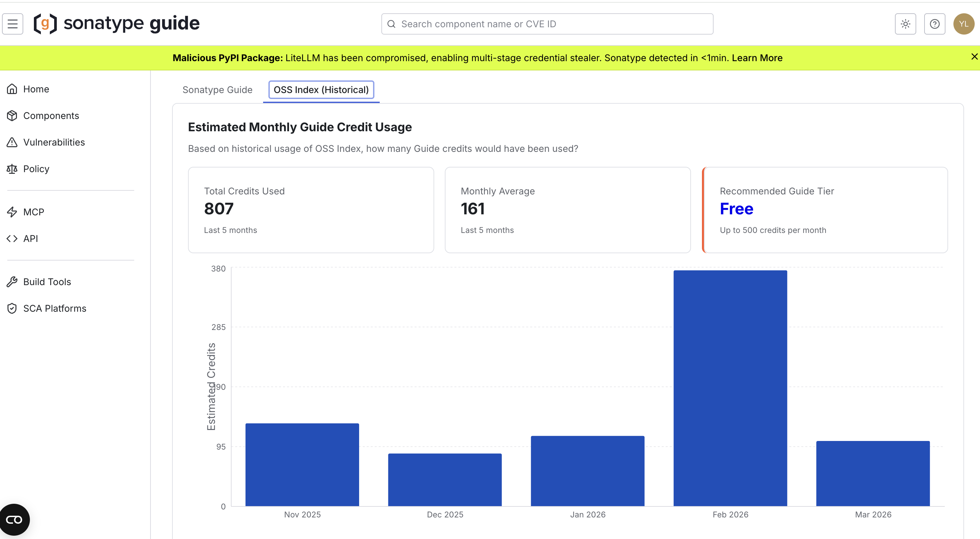The width and height of the screenshot is (980, 539).
Task: Click the 'Jan 2026' axis label
Action: tap(587, 515)
